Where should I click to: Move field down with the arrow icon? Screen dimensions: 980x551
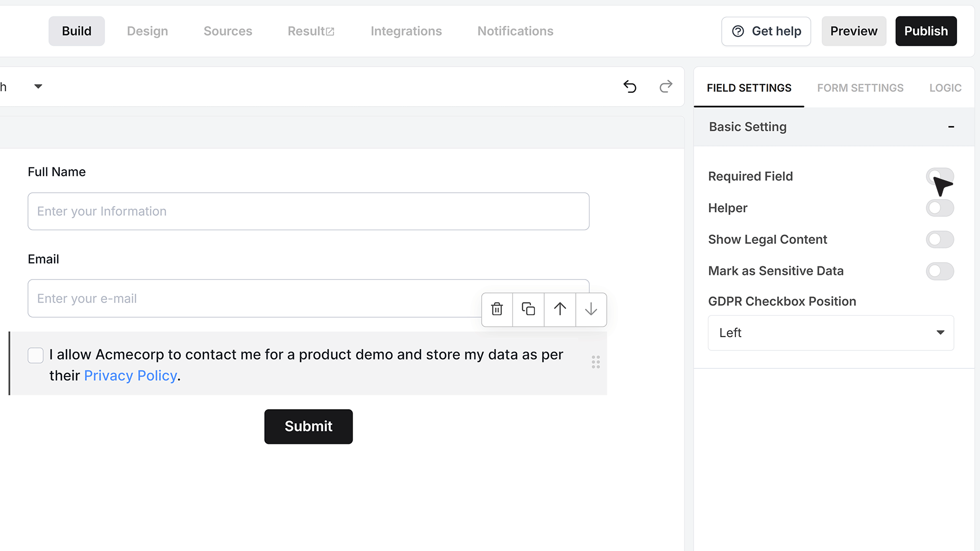coord(591,309)
